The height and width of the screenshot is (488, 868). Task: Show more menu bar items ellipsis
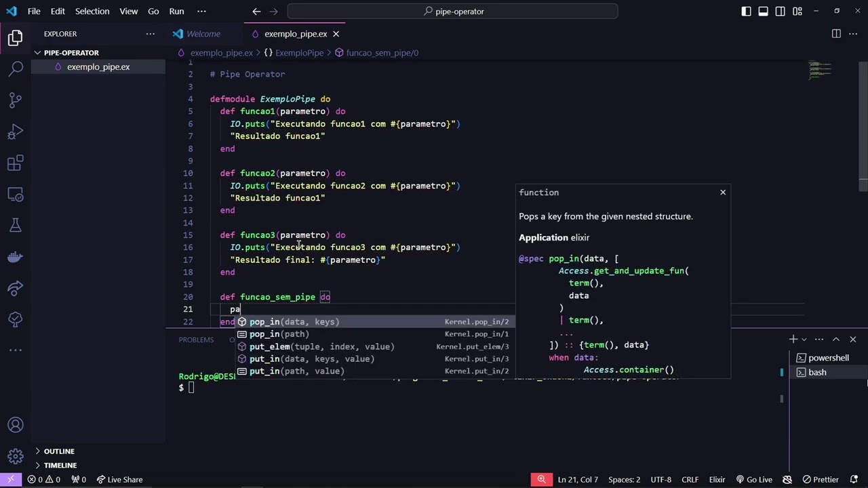click(x=201, y=11)
